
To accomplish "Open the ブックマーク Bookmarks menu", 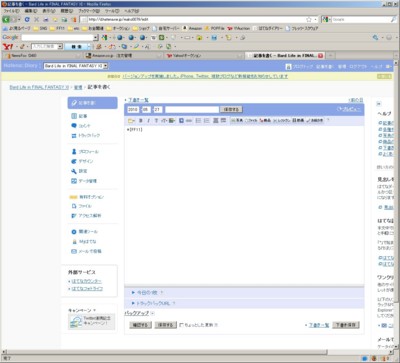I will (89, 11).
